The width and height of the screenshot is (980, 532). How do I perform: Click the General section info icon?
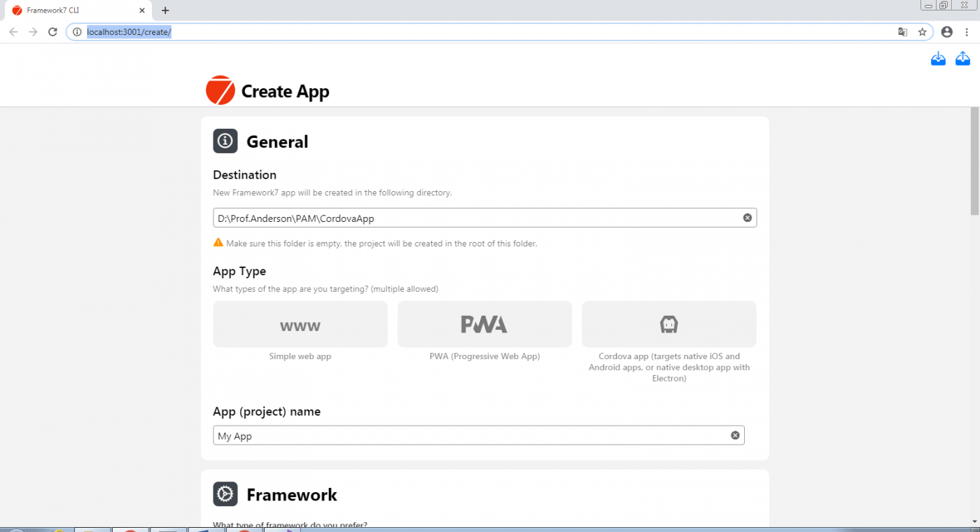(225, 141)
